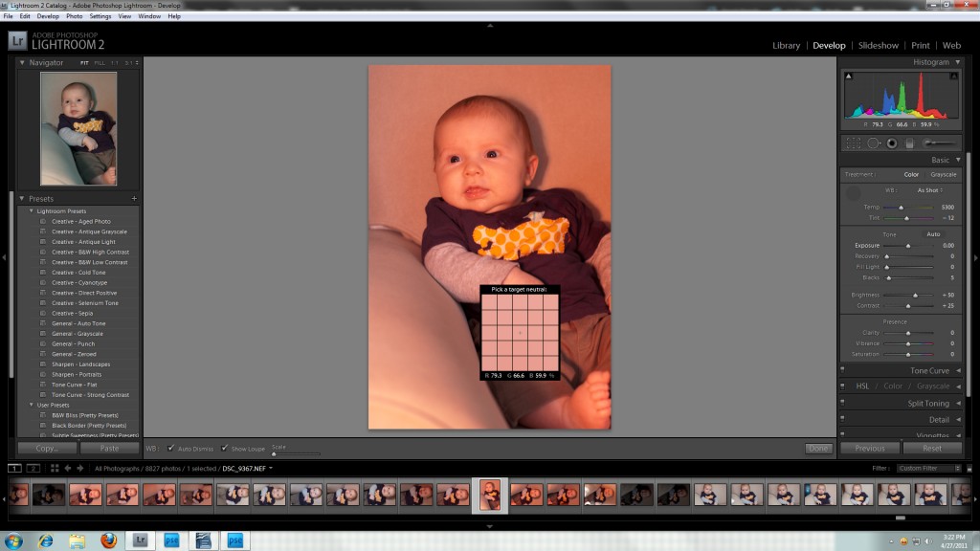Apply Auto tone adjustment
This screenshot has height=551, width=980.
(933, 234)
